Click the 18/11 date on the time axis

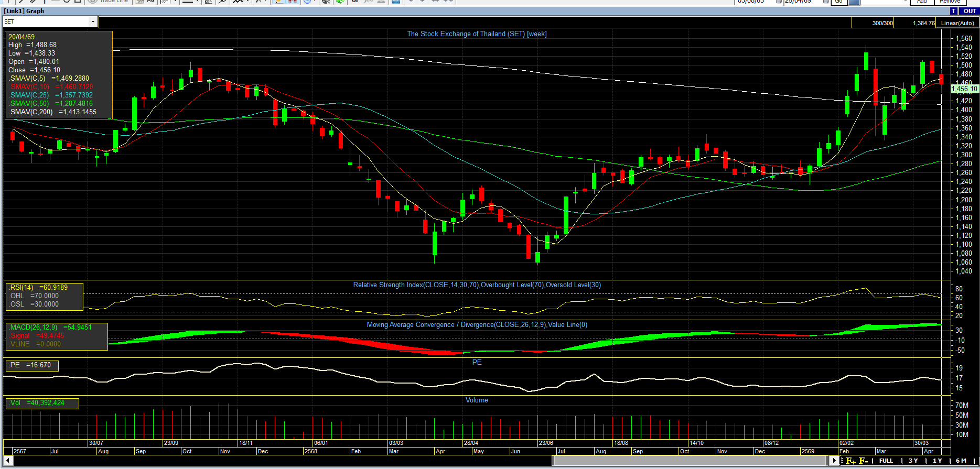pos(246,443)
